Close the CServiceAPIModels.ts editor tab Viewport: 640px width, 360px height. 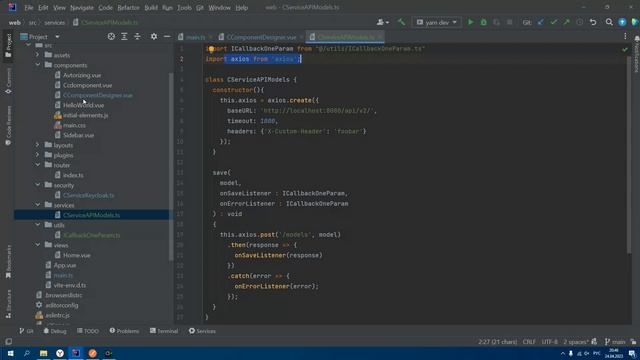tap(380, 37)
